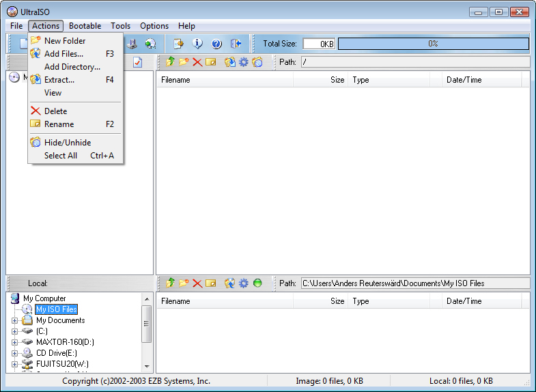
Task: Open the Bootable menu
Action: click(x=85, y=26)
